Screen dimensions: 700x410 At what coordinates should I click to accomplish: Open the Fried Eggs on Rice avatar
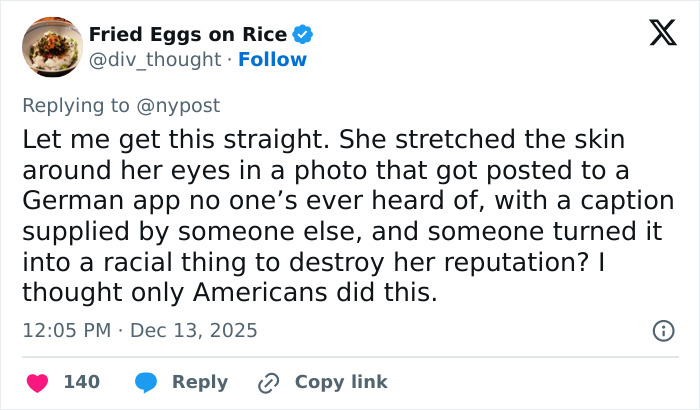tap(52, 47)
